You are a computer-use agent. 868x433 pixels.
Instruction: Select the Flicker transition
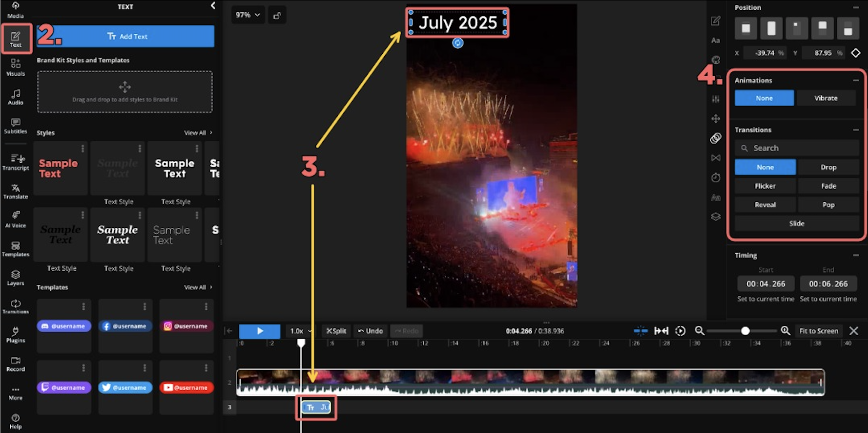point(765,186)
